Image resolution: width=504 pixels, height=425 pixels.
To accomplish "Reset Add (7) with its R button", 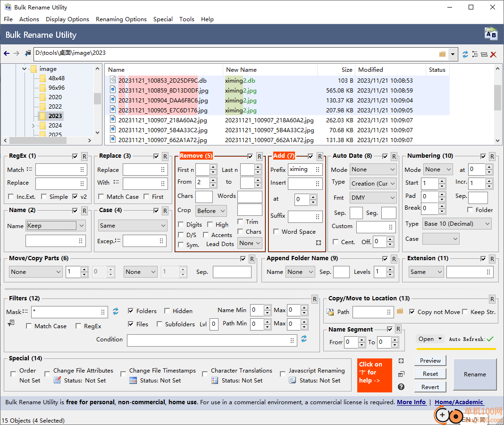I will click(320, 157).
